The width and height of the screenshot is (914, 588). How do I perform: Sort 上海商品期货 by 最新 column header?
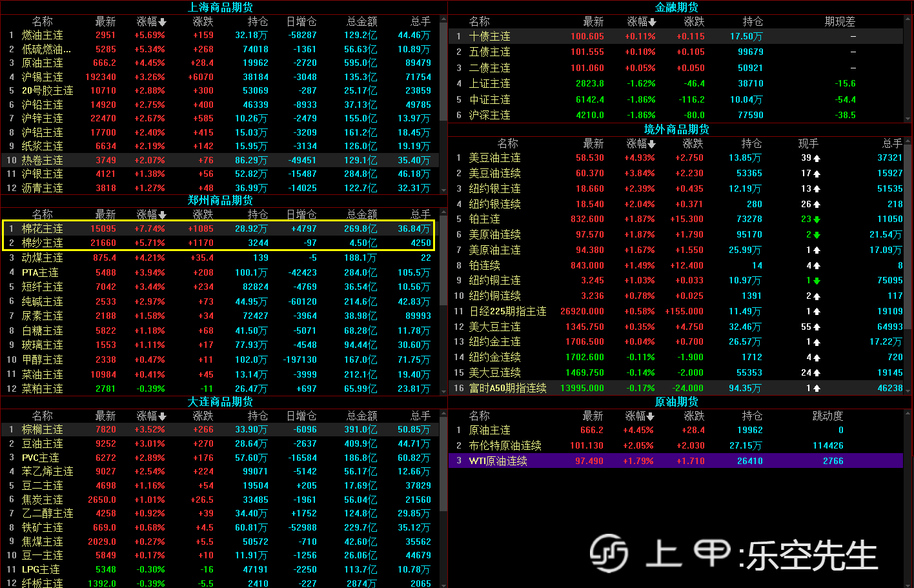(x=106, y=22)
